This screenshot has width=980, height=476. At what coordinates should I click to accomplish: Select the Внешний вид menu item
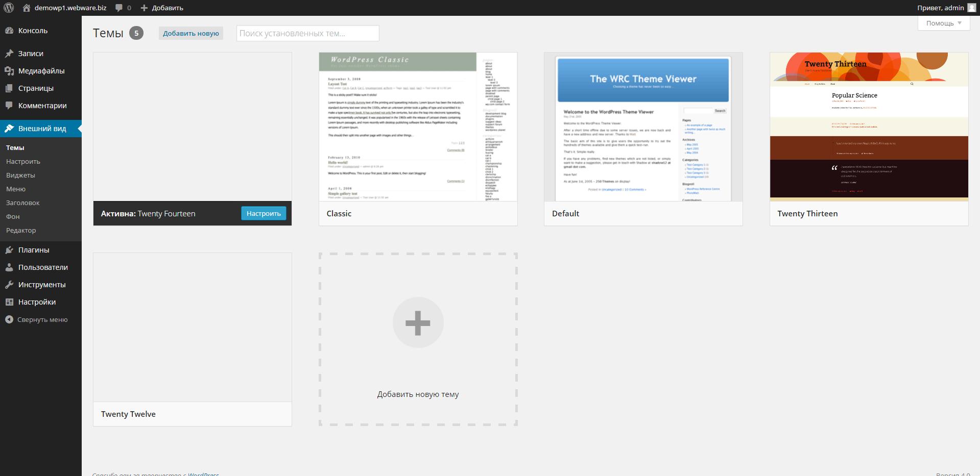pos(41,129)
